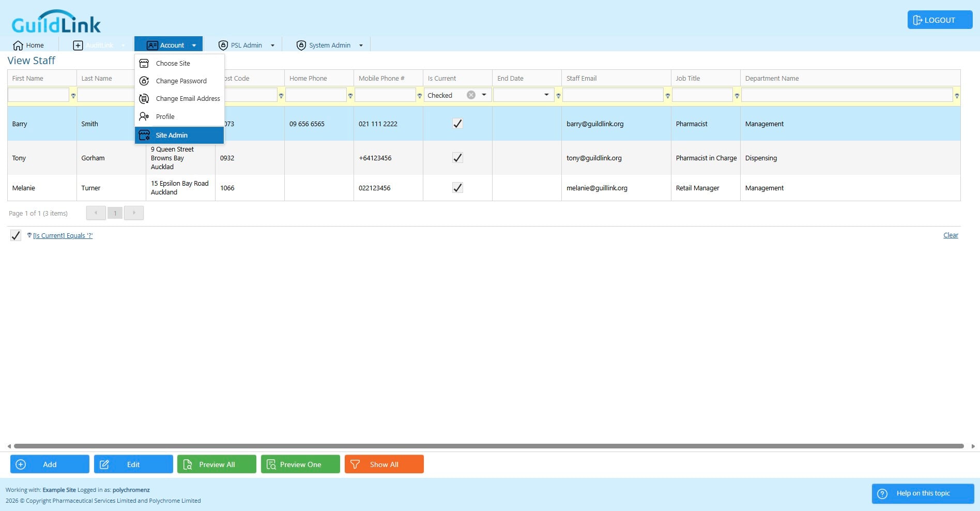Expand the Account menu arrow
Image resolution: width=980 pixels, height=511 pixels.
tap(194, 46)
